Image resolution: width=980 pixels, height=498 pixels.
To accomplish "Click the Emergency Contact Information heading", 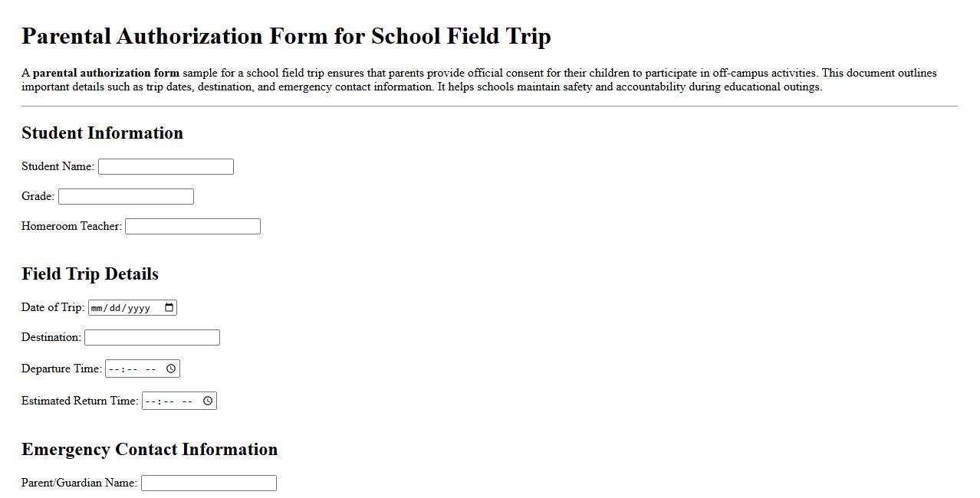I will point(150,450).
